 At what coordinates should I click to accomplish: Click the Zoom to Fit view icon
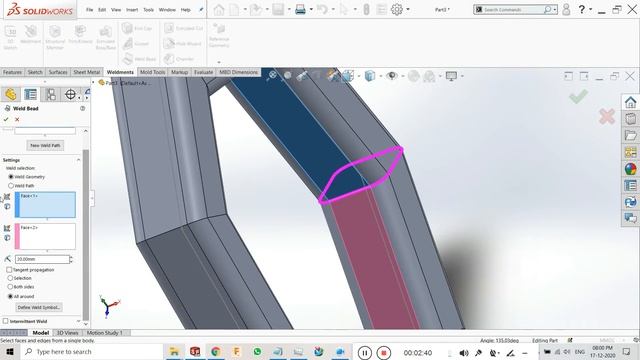[x=272, y=75]
